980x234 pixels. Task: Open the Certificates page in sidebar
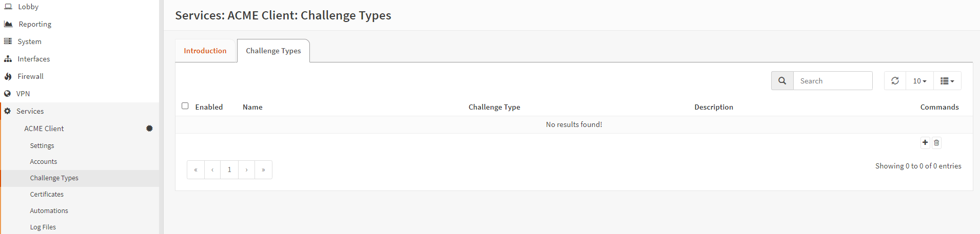47,195
